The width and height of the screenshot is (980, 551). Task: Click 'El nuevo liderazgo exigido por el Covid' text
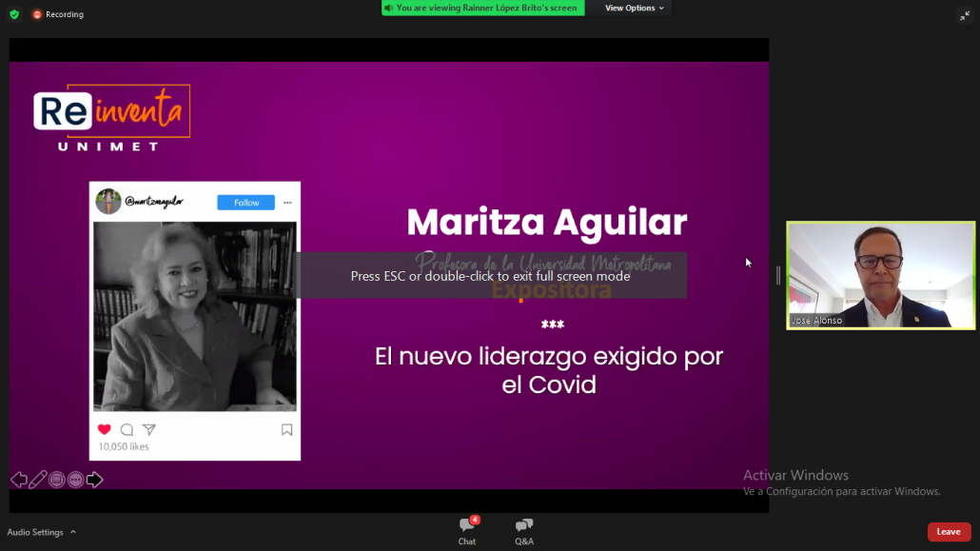[549, 370]
